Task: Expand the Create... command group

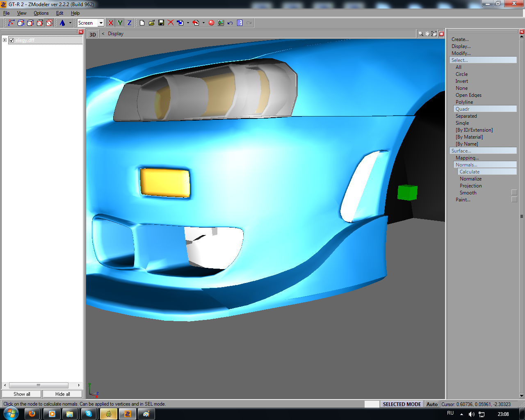Action: pyautogui.click(x=460, y=39)
